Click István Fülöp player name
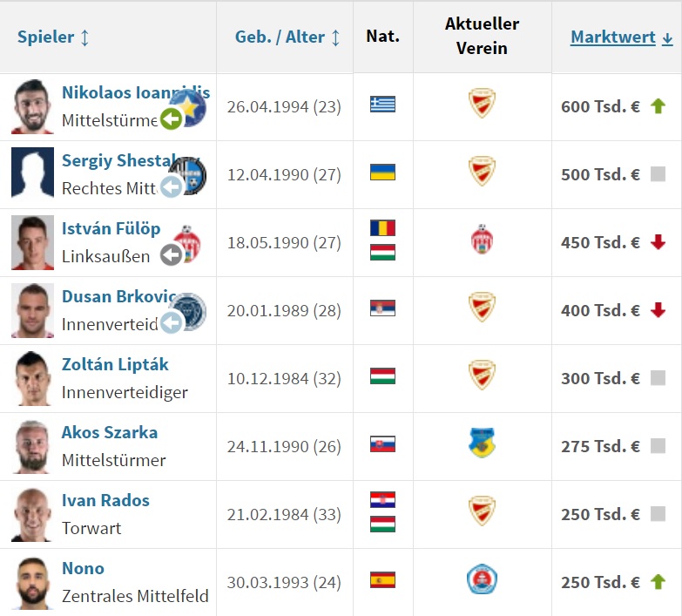The width and height of the screenshot is (682, 616). point(111,228)
